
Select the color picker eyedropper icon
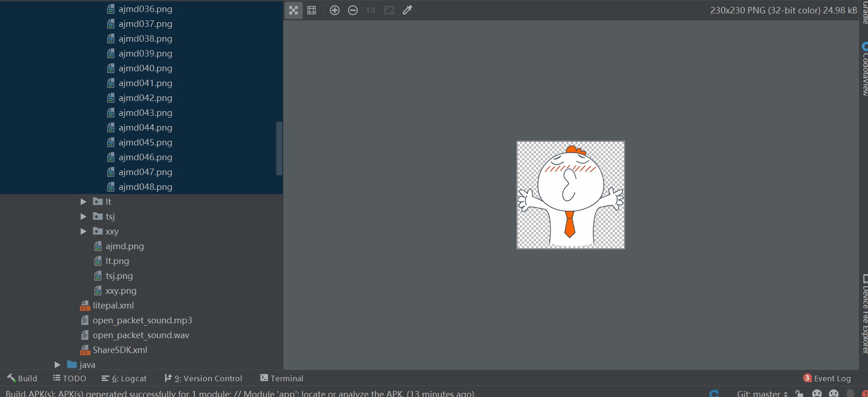tap(407, 10)
